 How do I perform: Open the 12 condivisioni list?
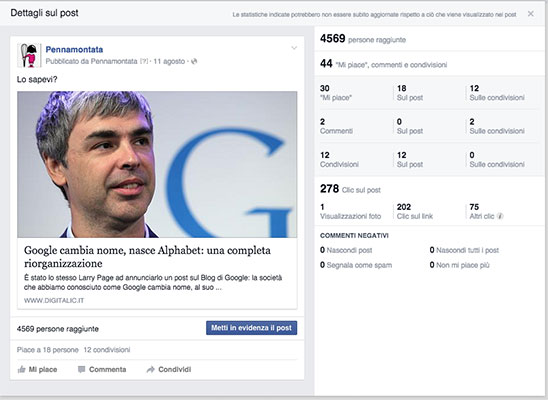tap(107, 350)
